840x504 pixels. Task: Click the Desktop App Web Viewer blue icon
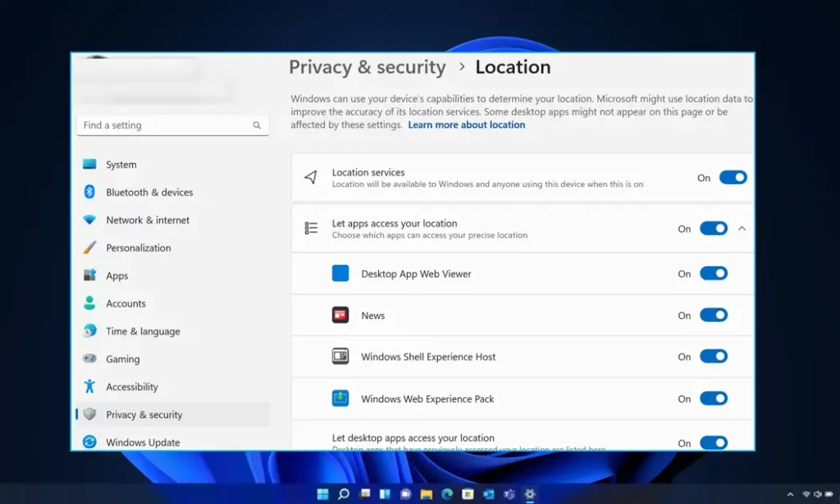(x=340, y=274)
